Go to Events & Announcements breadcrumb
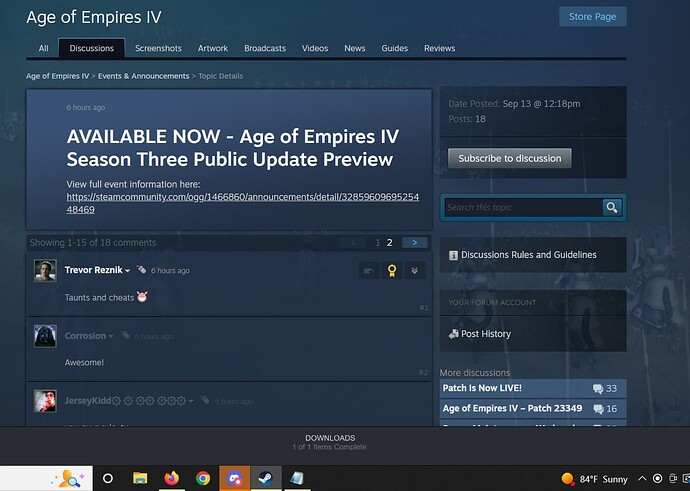 tap(143, 76)
